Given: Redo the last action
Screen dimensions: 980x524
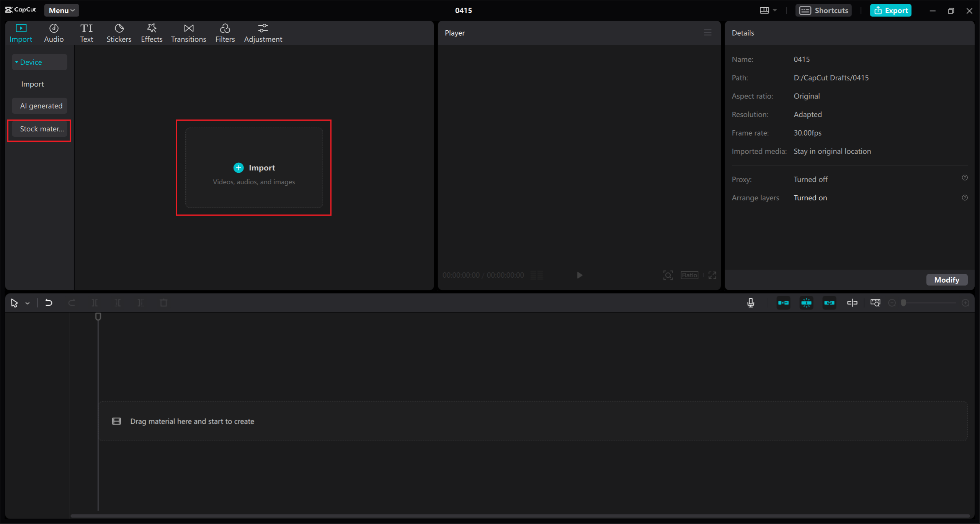Looking at the screenshot, I should [x=72, y=303].
